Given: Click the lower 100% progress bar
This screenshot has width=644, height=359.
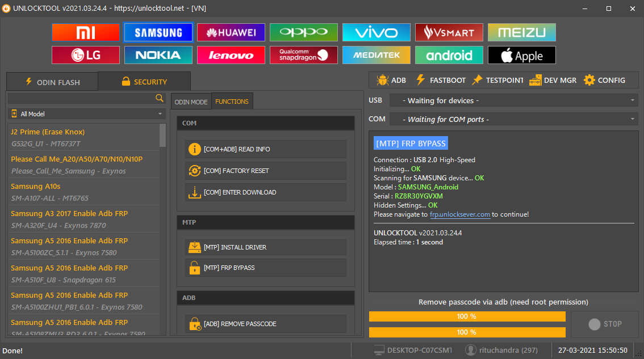Looking at the screenshot, I should pyautogui.click(x=467, y=332).
